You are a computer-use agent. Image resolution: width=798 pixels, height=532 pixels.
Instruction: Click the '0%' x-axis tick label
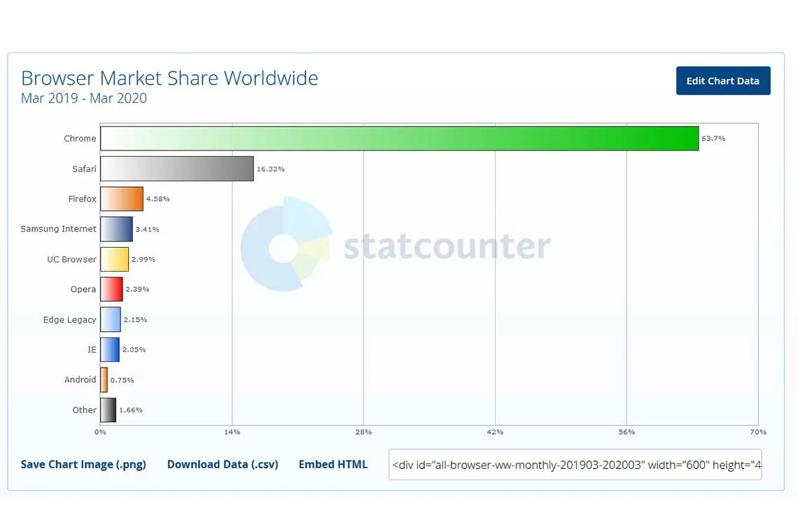[x=100, y=432]
